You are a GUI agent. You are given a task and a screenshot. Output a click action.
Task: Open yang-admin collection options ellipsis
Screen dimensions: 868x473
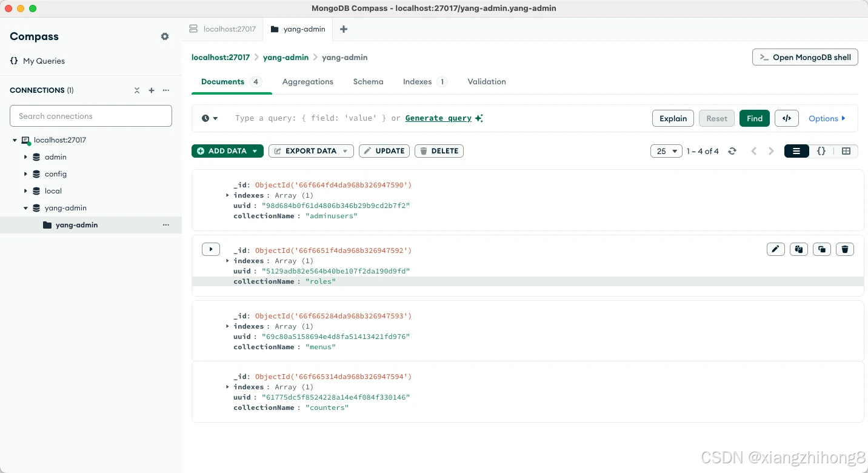[x=166, y=225]
